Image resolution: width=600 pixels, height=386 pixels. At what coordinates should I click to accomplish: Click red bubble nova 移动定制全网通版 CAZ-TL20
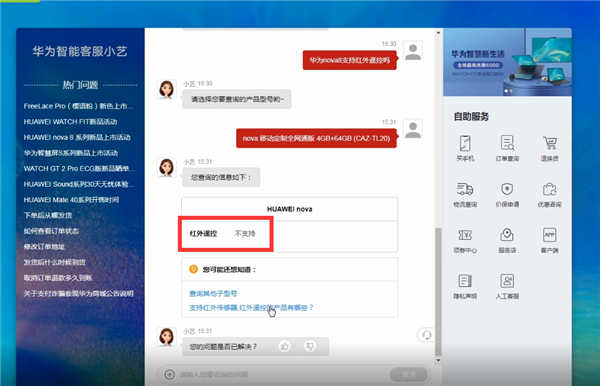point(316,138)
